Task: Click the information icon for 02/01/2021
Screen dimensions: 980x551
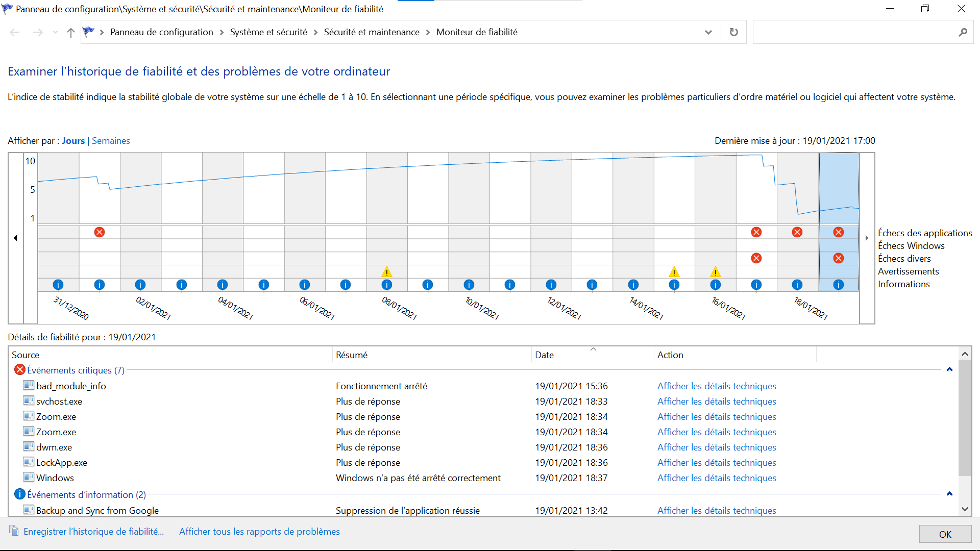Action: (140, 285)
